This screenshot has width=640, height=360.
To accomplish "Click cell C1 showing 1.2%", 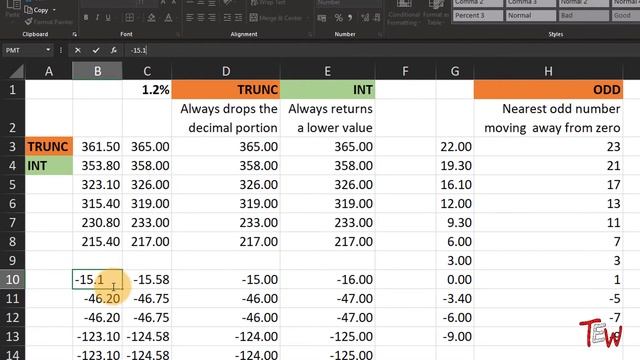I will 147,89.
